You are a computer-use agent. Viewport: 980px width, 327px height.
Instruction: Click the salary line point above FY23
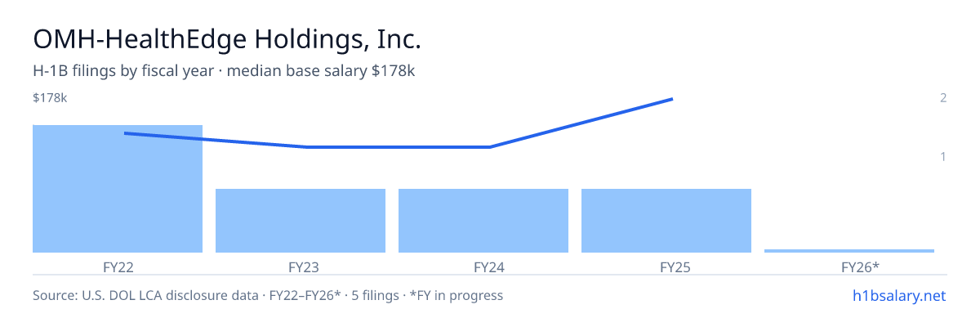point(307,147)
